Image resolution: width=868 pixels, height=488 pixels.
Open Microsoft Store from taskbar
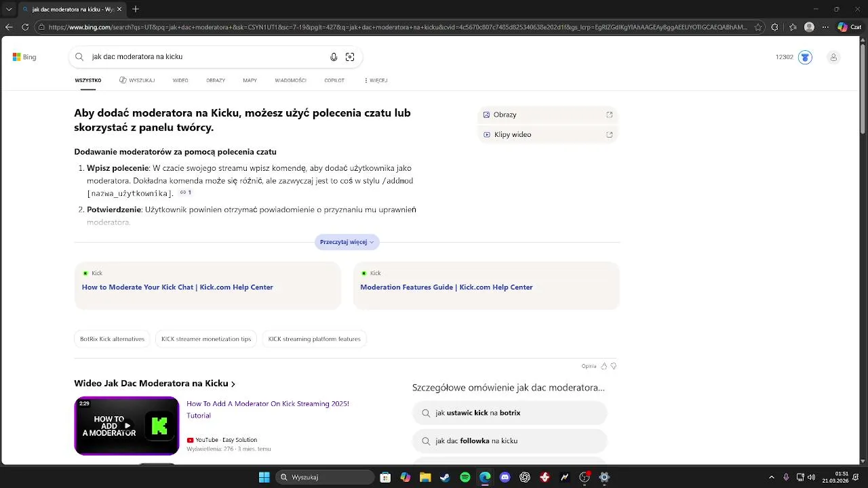coord(385,477)
